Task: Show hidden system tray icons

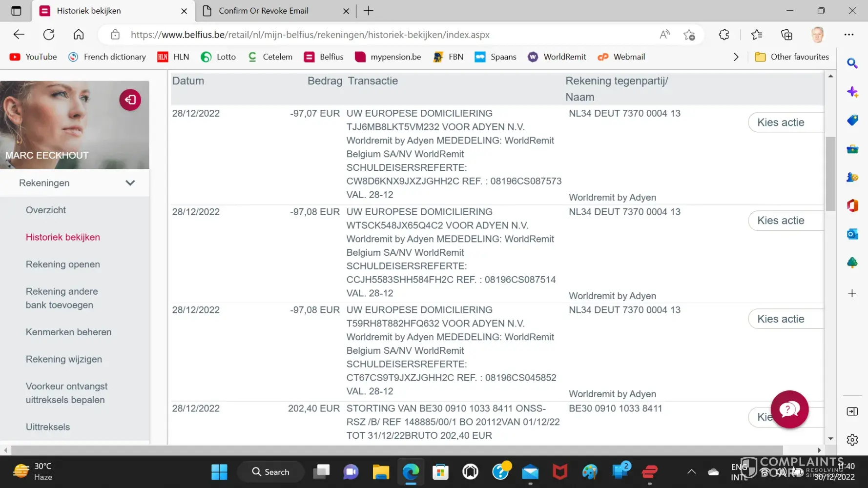Action: click(691, 471)
